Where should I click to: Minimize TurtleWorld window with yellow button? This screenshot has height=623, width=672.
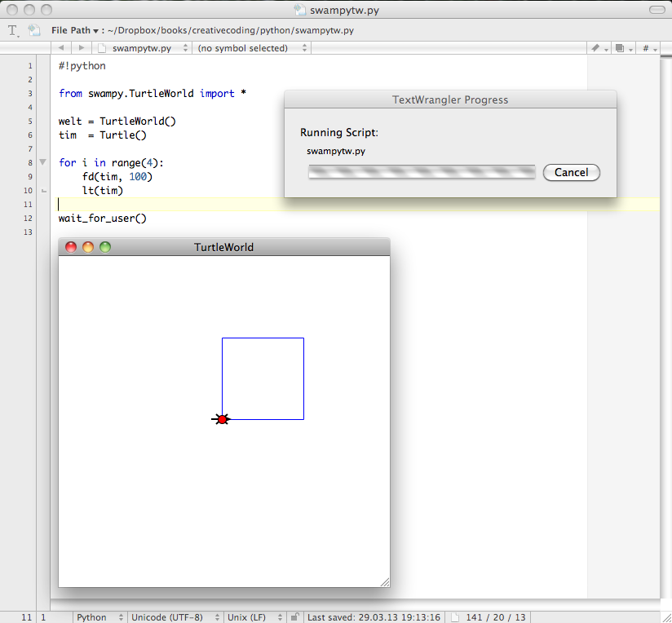point(88,247)
